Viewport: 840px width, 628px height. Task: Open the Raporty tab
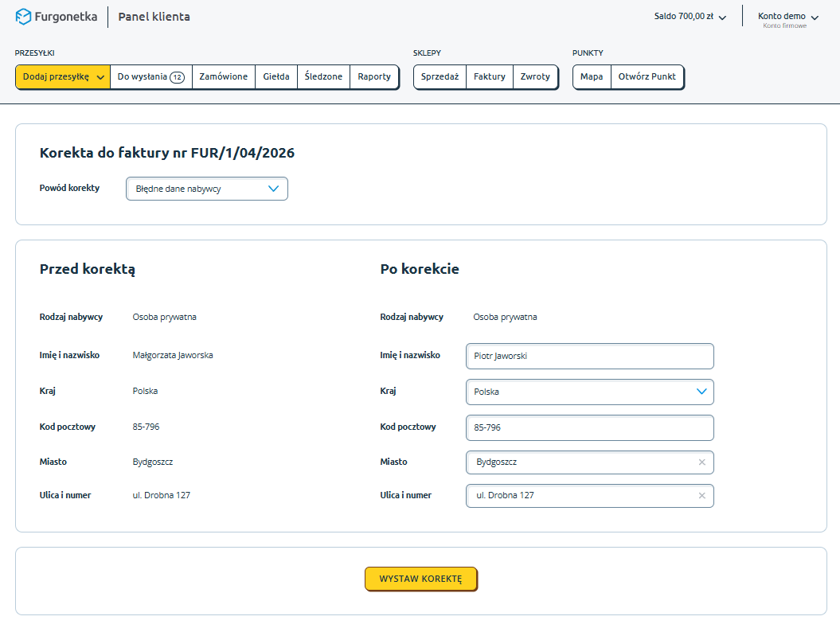point(374,77)
